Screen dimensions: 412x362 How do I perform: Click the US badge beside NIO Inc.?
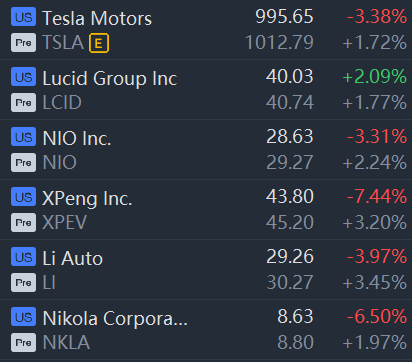pos(23,137)
